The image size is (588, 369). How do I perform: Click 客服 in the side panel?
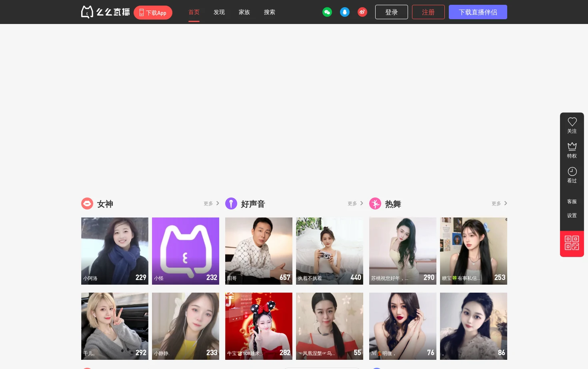coord(572,201)
